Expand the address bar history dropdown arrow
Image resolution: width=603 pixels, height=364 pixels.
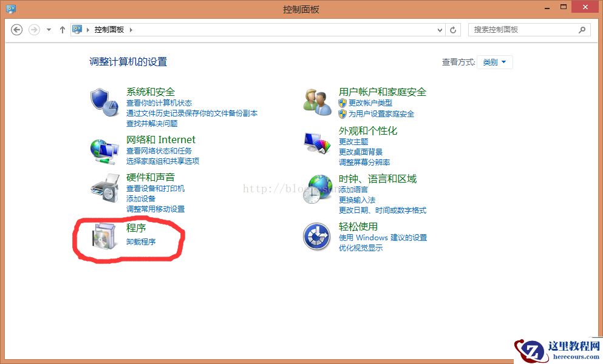point(439,29)
